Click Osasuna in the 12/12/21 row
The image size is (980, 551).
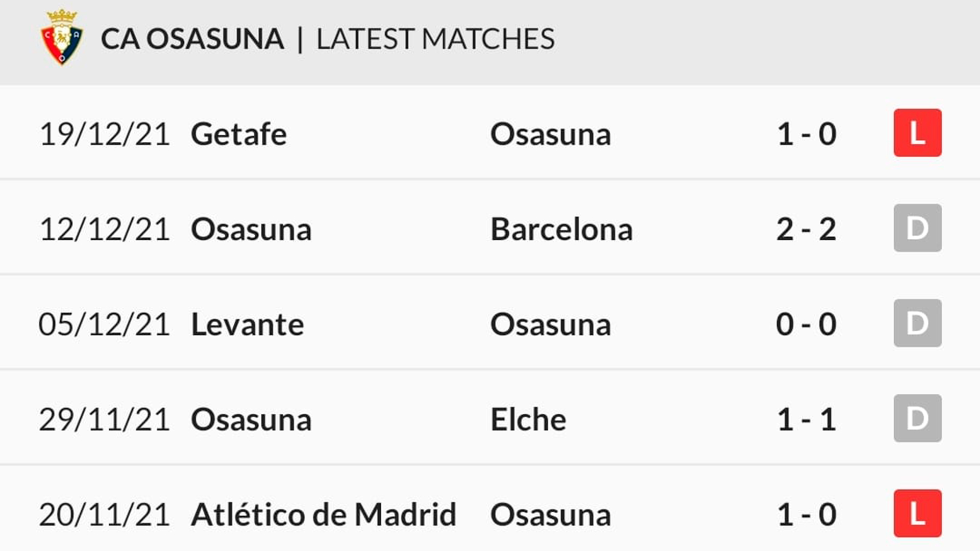(251, 229)
